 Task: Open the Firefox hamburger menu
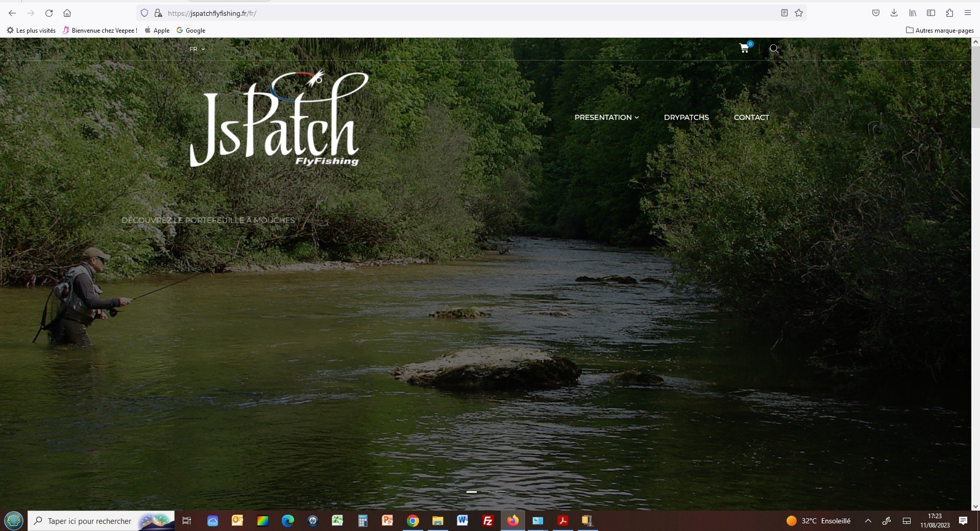pyautogui.click(x=967, y=13)
